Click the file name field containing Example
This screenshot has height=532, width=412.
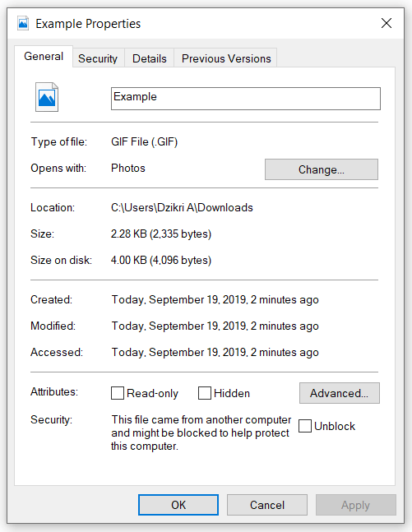click(x=246, y=99)
